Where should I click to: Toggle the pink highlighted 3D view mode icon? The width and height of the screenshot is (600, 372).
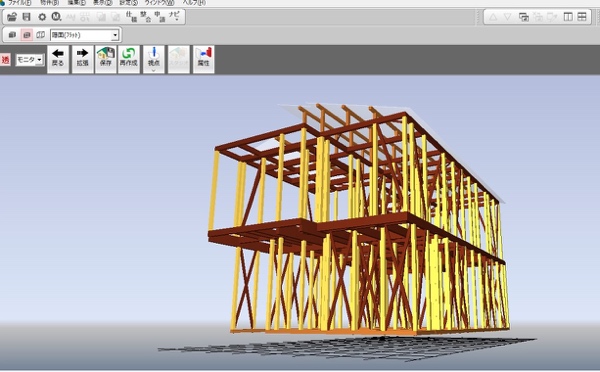[x=26, y=35]
